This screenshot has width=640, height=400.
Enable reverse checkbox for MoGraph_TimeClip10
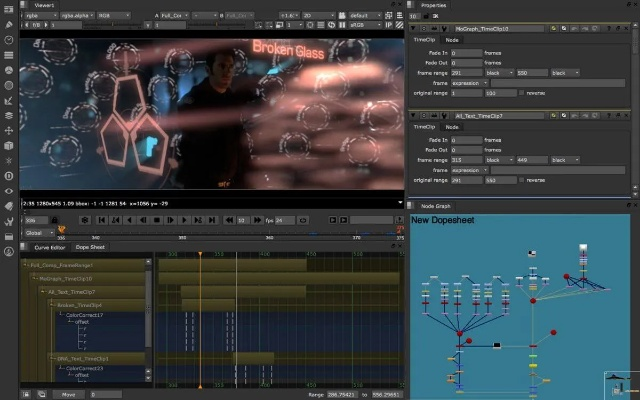point(522,93)
